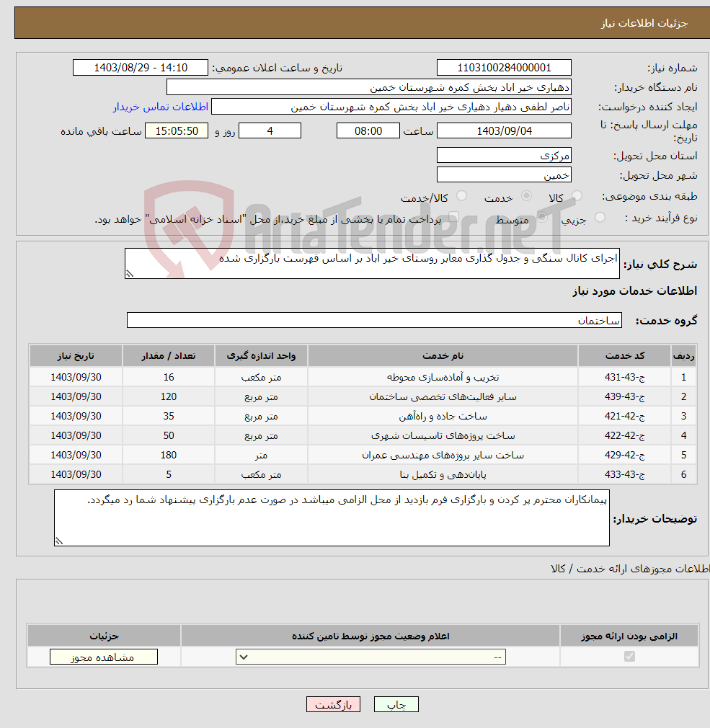Click the buyer organization name field
This screenshot has height=728, width=710.
click(369, 86)
